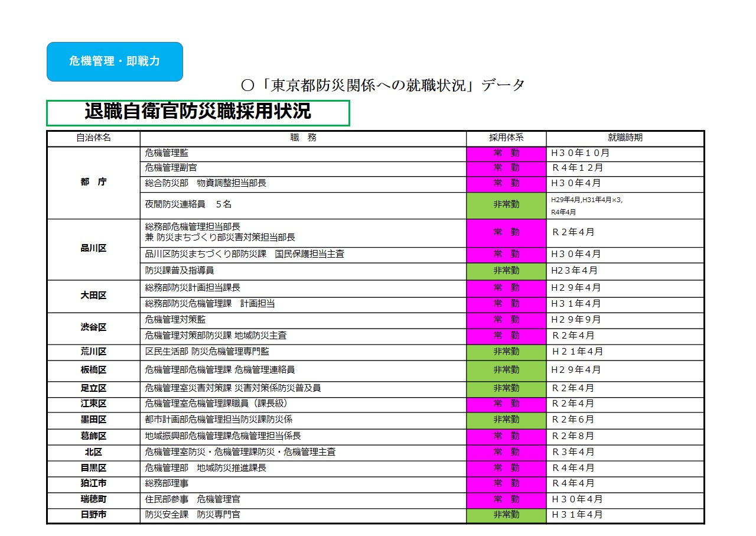Click the date H21年4月

pyautogui.click(x=577, y=352)
